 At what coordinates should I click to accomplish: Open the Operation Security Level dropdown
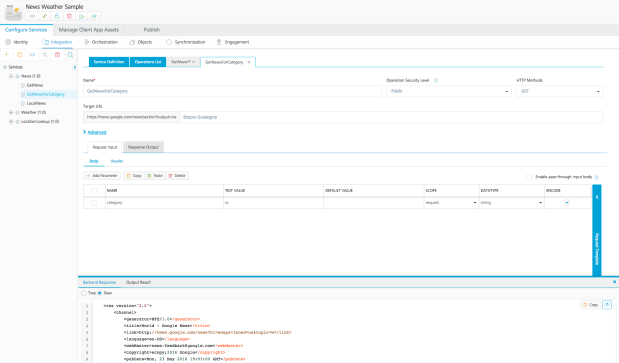pyautogui.click(x=449, y=91)
